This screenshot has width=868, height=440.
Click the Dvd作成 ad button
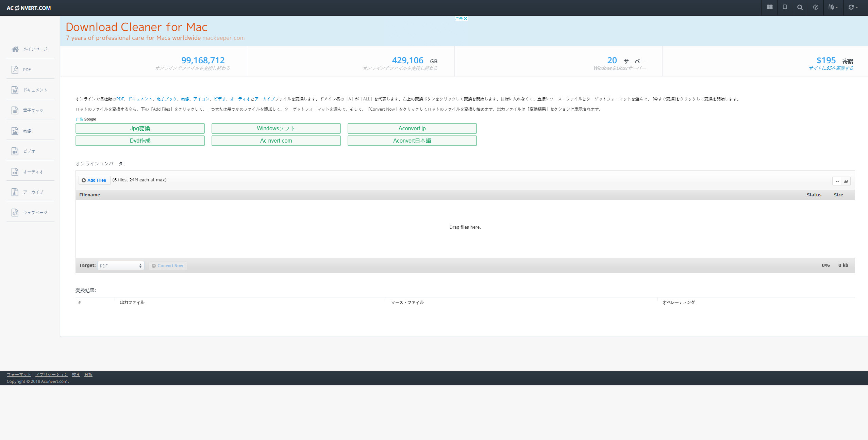pos(140,141)
